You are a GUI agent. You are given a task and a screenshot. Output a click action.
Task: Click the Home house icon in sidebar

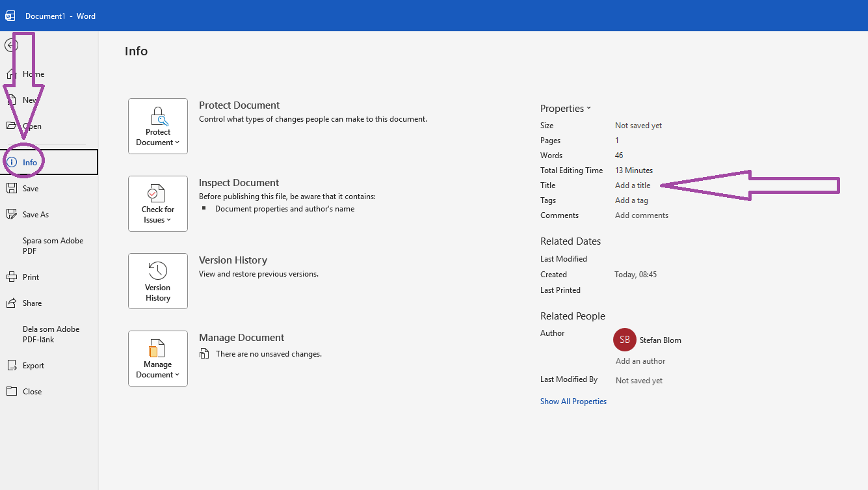click(x=11, y=74)
